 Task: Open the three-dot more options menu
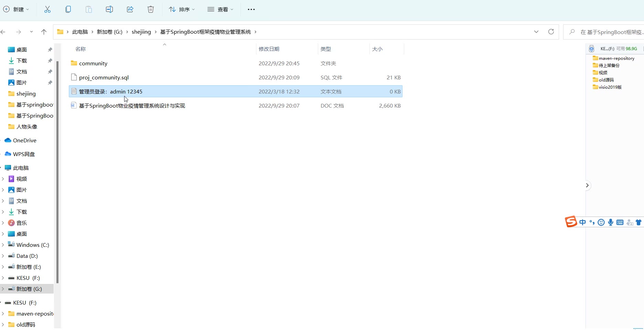(251, 9)
